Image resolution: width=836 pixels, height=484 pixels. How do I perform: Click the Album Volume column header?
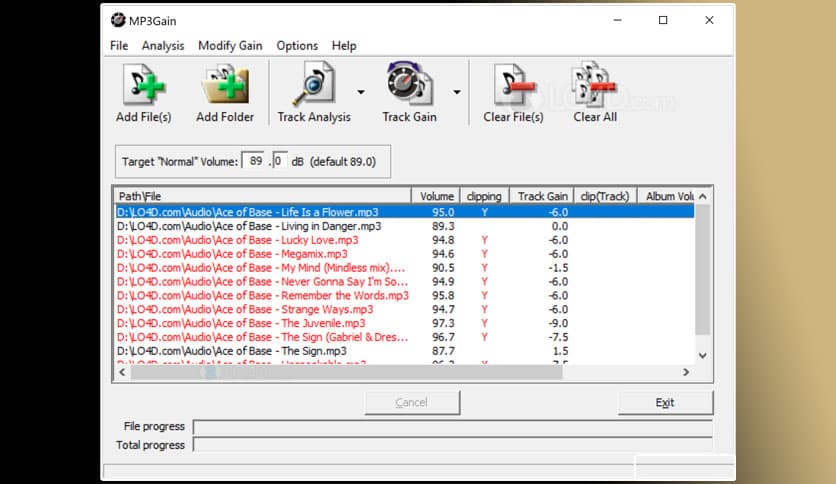point(666,196)
